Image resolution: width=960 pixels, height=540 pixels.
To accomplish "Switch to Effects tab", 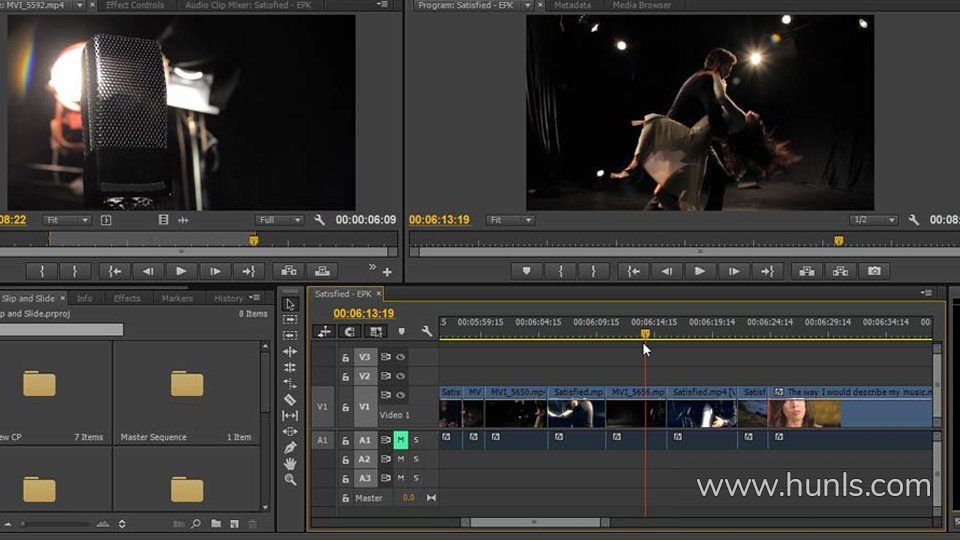I will click(127, 298).
